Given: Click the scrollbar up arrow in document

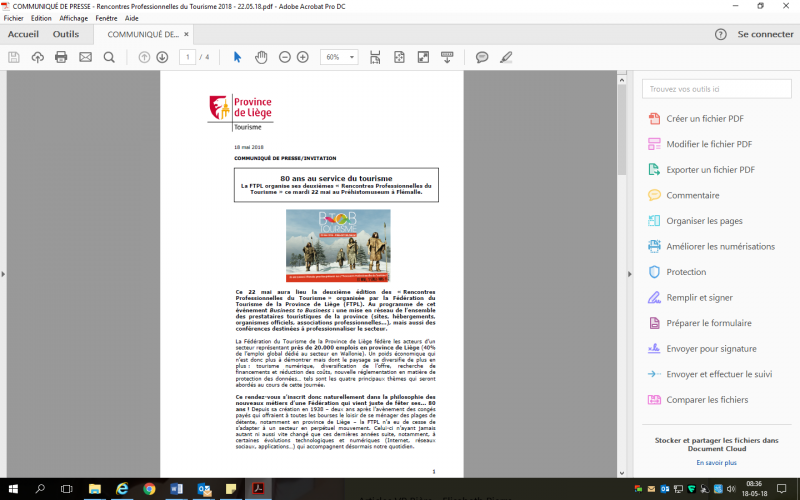Looking at the screenshot, I should click(621, 80).
